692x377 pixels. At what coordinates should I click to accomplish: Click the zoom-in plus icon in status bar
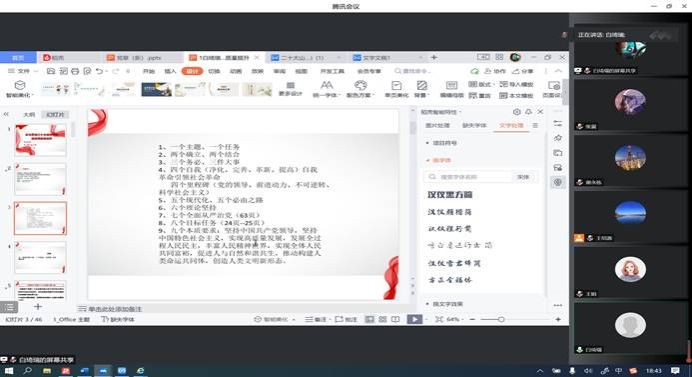[558, 319]
